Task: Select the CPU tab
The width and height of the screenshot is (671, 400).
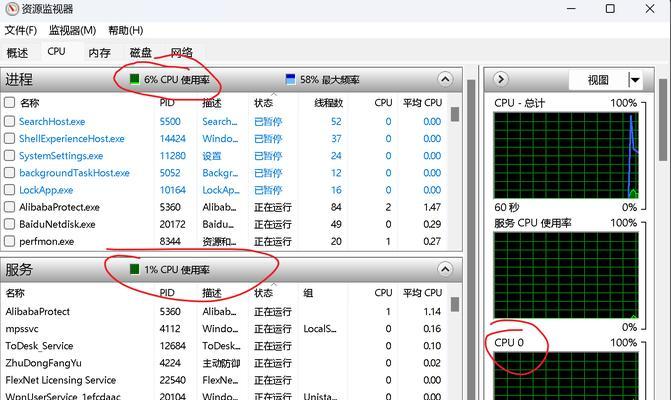Action: 56,51
